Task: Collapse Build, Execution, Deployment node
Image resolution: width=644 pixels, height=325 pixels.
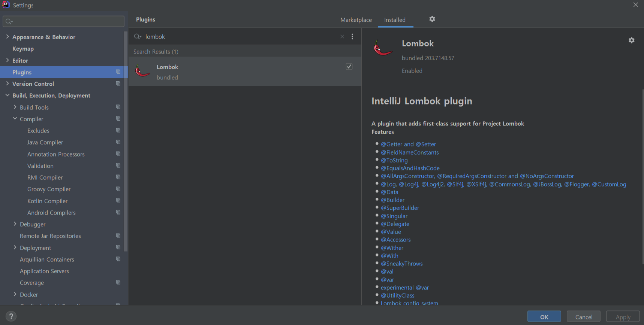Action: pyautogui.click(x=7, y=95)
